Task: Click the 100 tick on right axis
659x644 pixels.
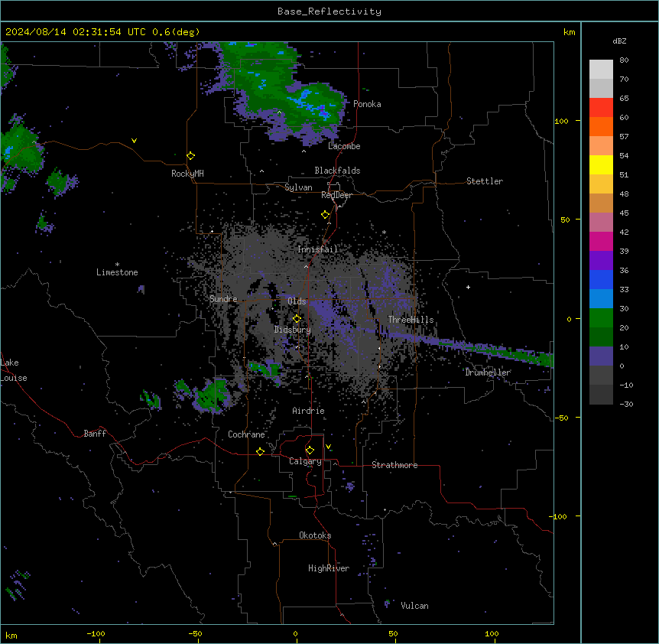Action: (x=561, y=121)
